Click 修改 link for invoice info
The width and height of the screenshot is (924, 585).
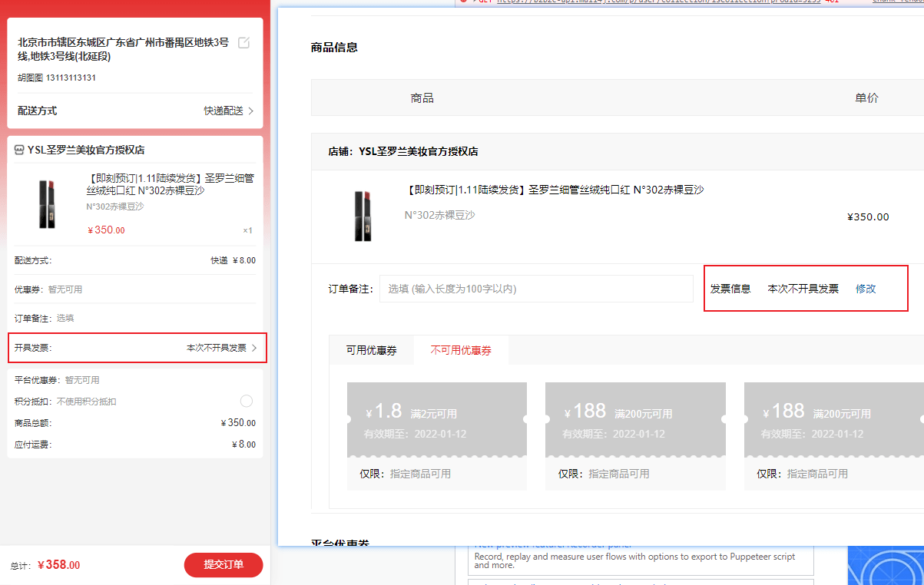click(866, 289)
